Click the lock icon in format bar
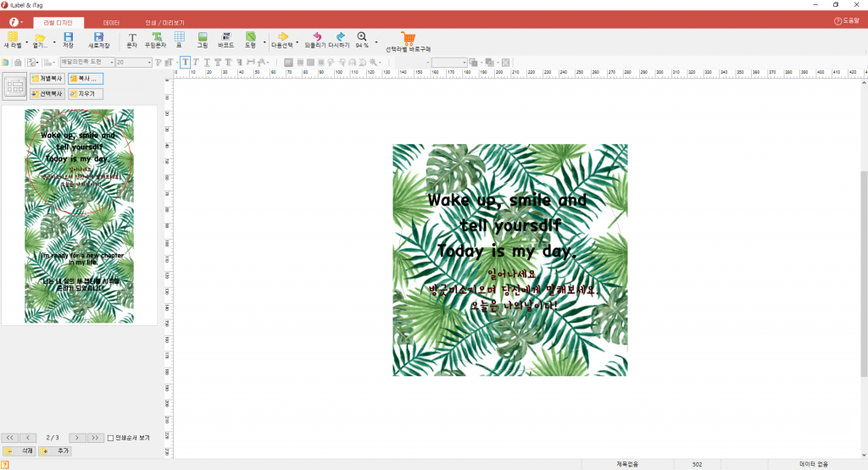Image resolution: width=868 pixels, height=470 pixels. (18, 63)
